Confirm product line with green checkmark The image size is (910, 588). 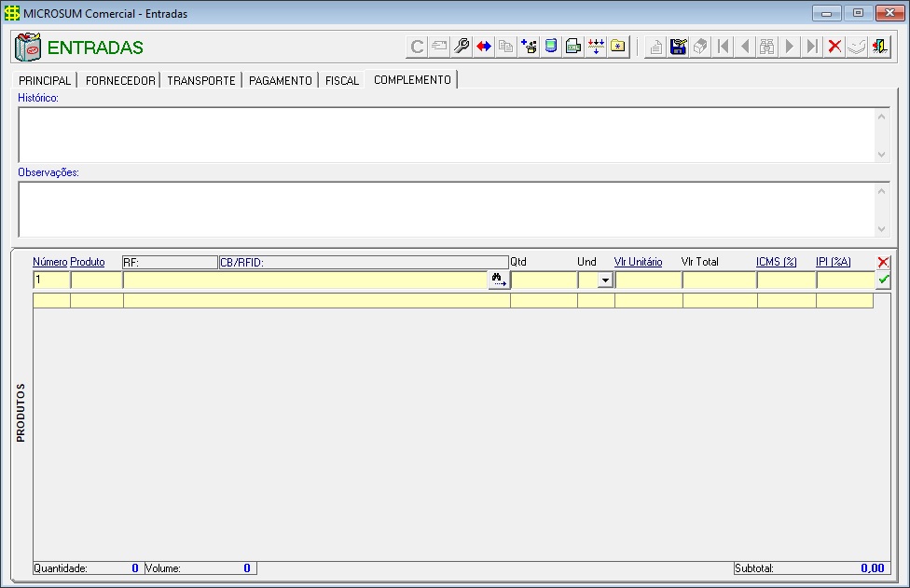[x=883, y=280]
